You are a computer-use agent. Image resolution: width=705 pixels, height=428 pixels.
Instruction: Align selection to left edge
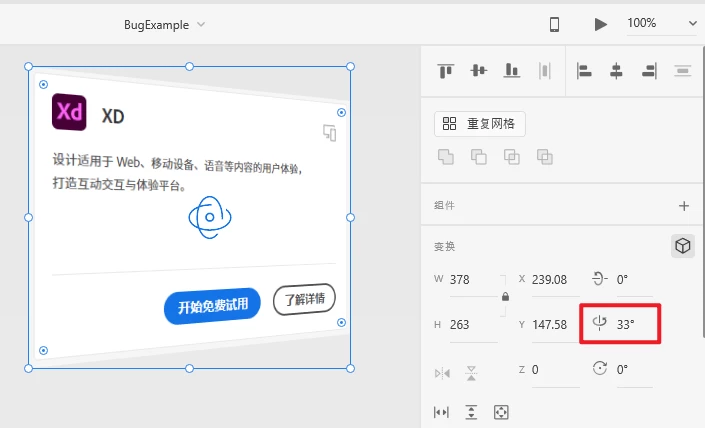pyautogui.click(x=584, y=71)
